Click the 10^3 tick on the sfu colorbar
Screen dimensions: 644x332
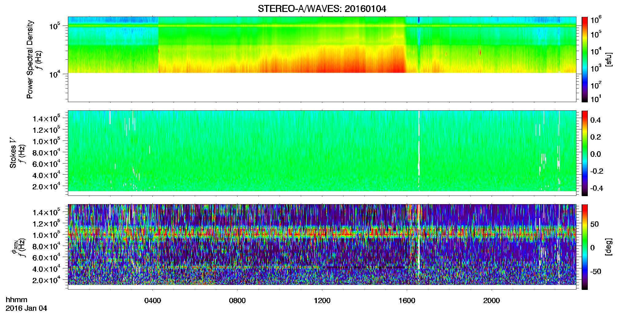(x=596, y=68)
